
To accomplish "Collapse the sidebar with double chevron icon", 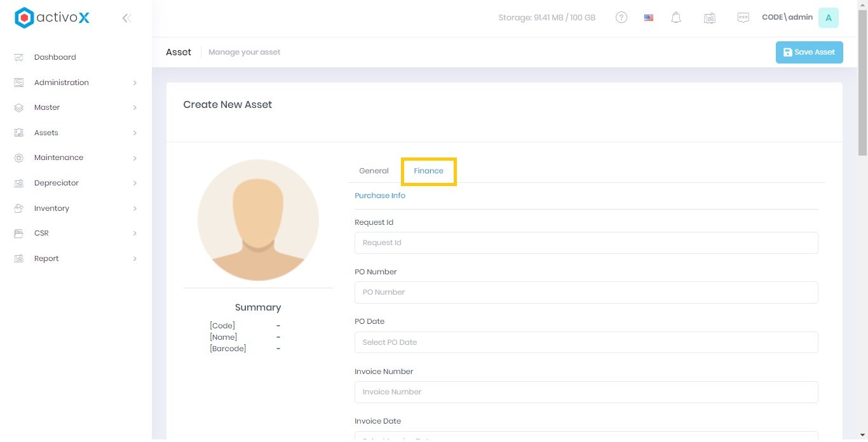I will tap(126, 18).
